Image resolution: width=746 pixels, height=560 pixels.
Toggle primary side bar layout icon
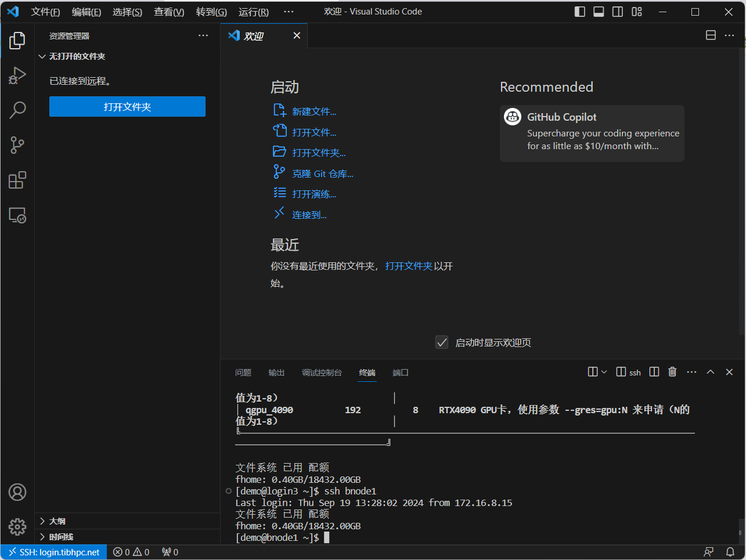(x=579, y=12)
